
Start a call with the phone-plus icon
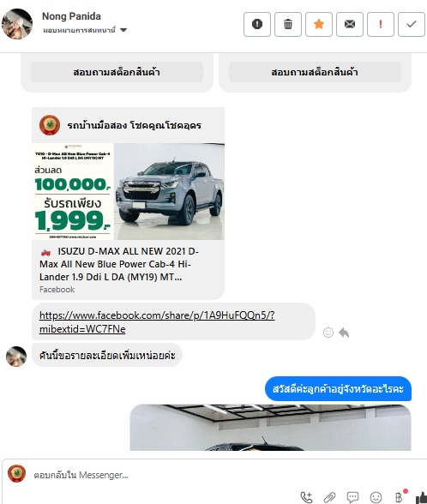click(306, 497)
